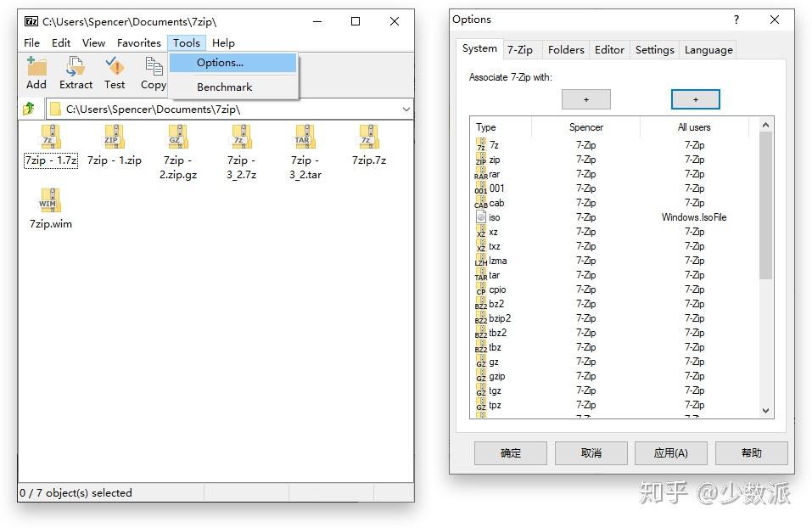The height and width of the screenshot is (528, 812).
Task: Click the type list vertical scrollbar thumb
Action: (x=766, y=205)
